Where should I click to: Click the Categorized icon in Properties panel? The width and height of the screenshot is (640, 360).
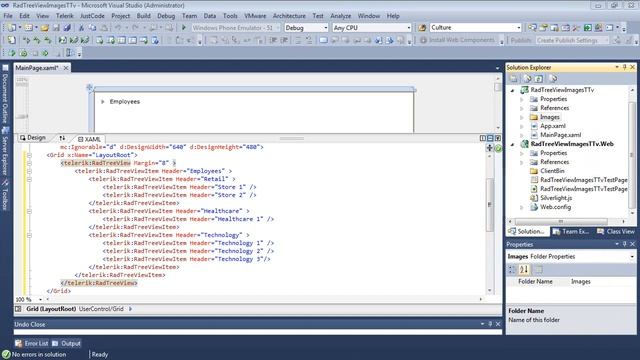(512, 269)
